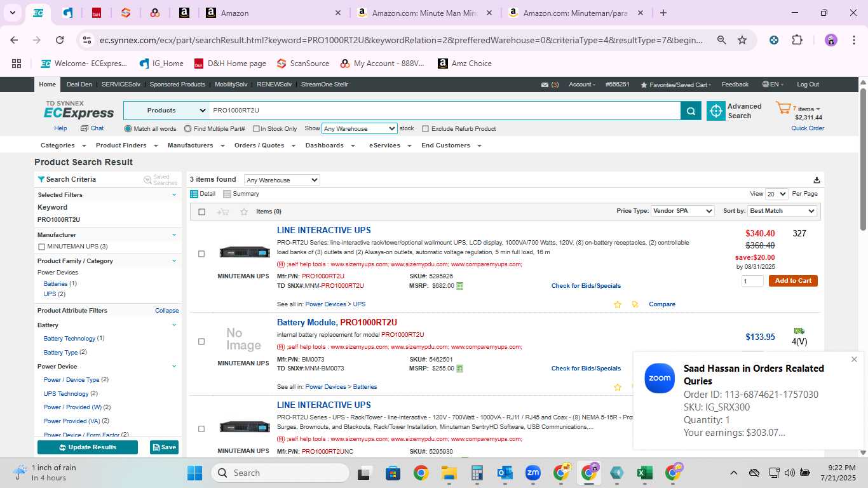Screen dimensions: 868x488
Task: Click the search magnifier button beside PRO1000RT2U
Action: click(691, 111)
